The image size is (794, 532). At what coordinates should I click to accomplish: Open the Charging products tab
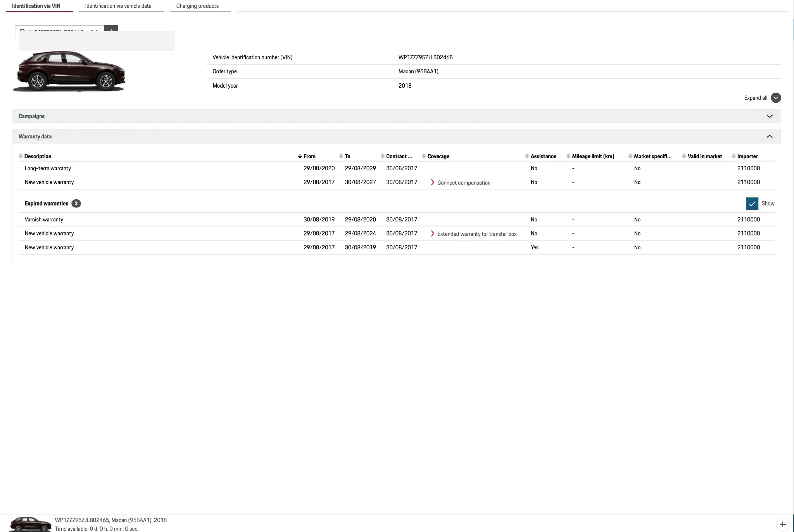pos(197,6)
